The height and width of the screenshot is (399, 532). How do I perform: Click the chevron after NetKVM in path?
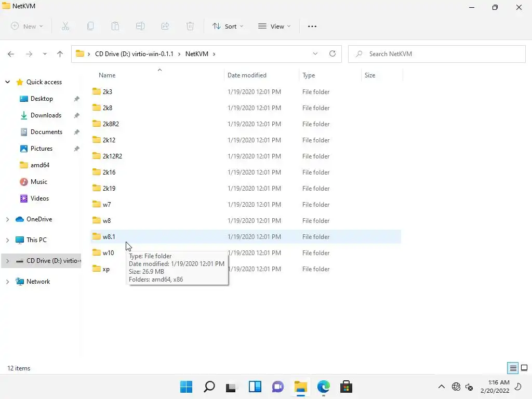coord(214,54)
